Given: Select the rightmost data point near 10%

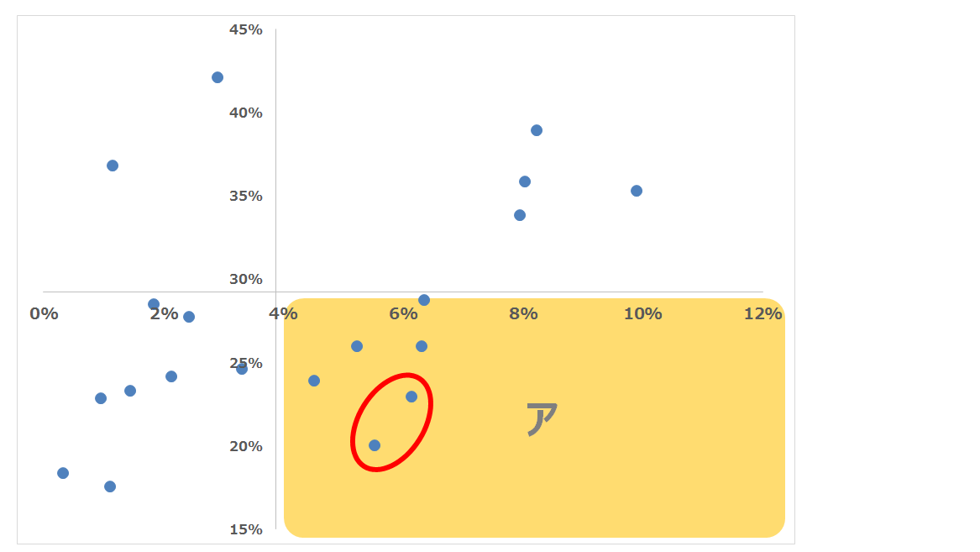Looking at the screenshot, I should (x=637, y=191).
